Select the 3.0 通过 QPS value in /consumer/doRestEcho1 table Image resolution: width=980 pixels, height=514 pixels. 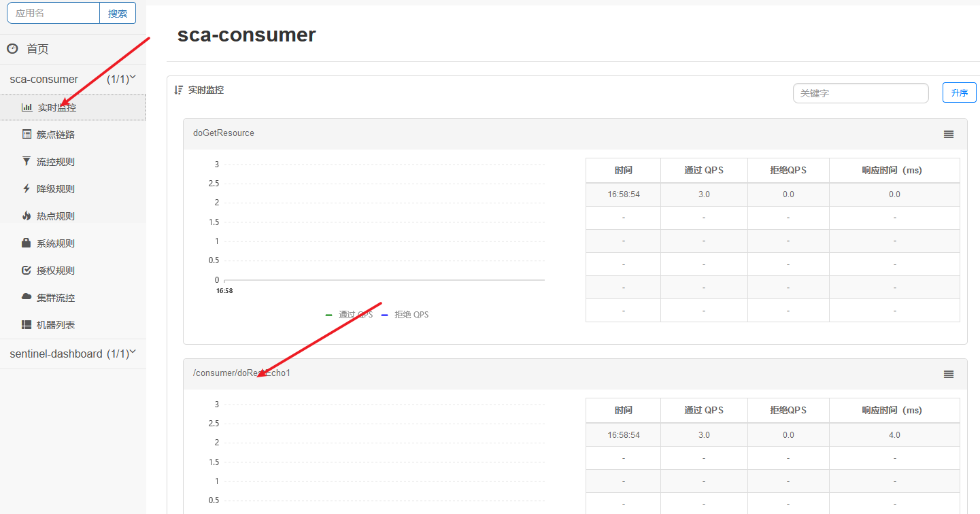click(x=704, y=435)
